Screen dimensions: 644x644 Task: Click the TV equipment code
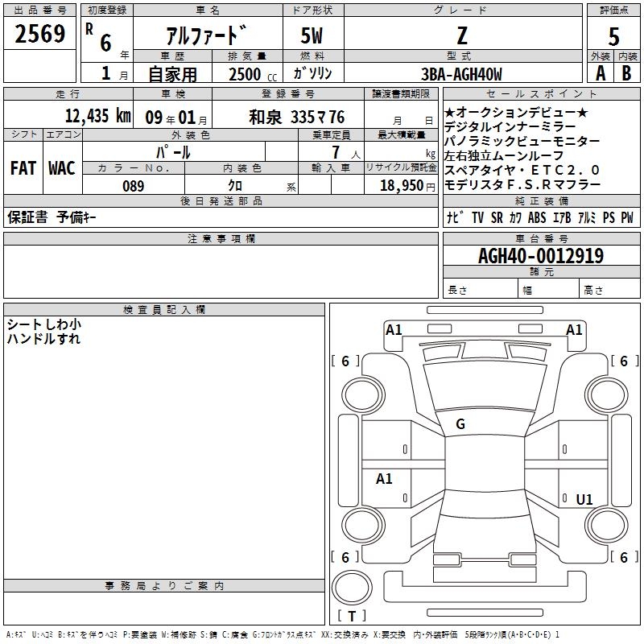pos(477,217)
